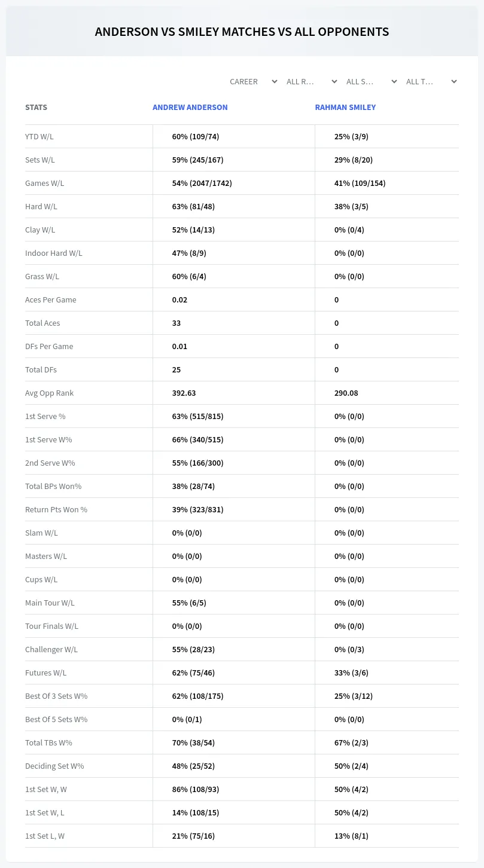This screenshot has width=484, height=868.
Task: Select the Deciding Set W% row label
Action: tap(54, 766)
